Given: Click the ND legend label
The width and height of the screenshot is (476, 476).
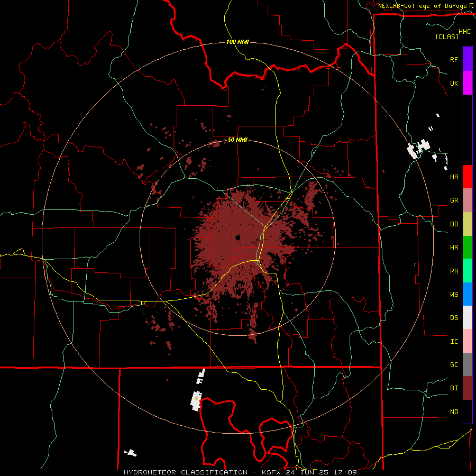Looking at the screenshot, I should pyautogui.click(x=454, y=412).
